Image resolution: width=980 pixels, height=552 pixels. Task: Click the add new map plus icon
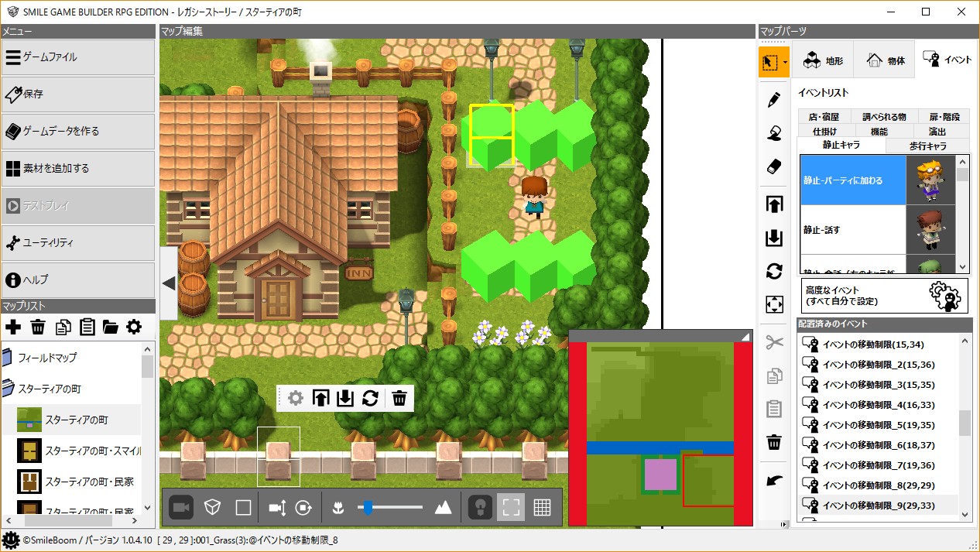(13, 327)
